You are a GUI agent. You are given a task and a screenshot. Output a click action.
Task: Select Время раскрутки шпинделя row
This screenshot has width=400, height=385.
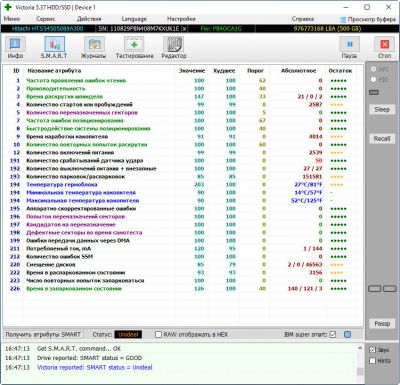coord(183,96)
